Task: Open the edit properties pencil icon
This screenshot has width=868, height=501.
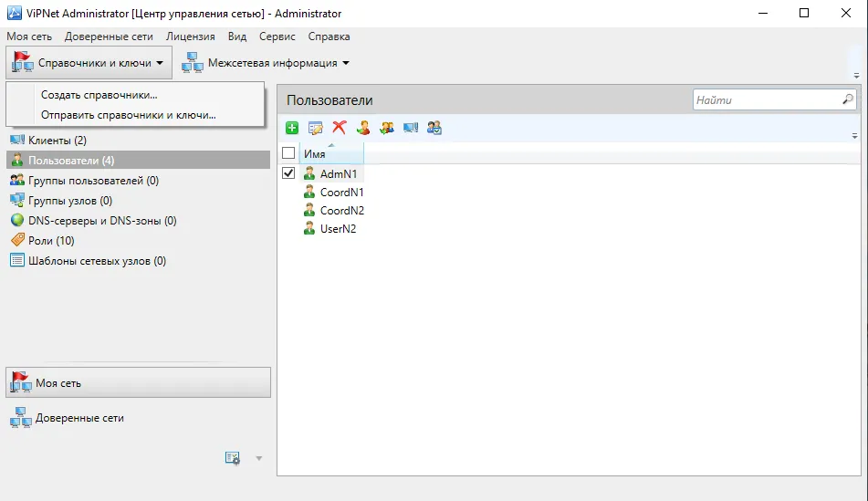Action: pos(316,129)
